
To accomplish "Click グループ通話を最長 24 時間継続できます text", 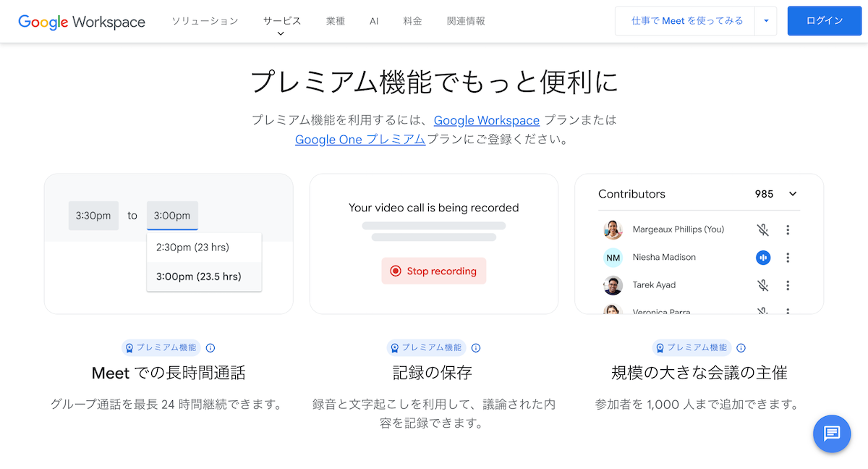I will coord(169,404).
